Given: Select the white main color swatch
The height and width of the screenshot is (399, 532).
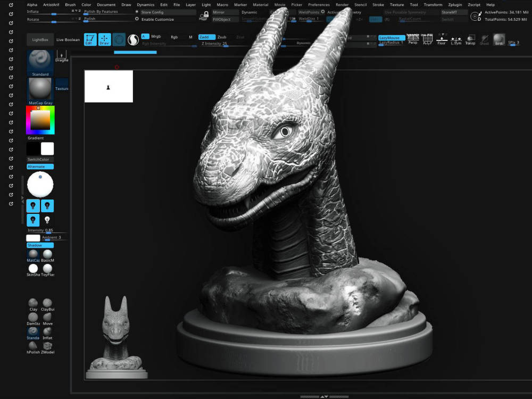Looking at the screenshot, I should (x=47, y=148).
